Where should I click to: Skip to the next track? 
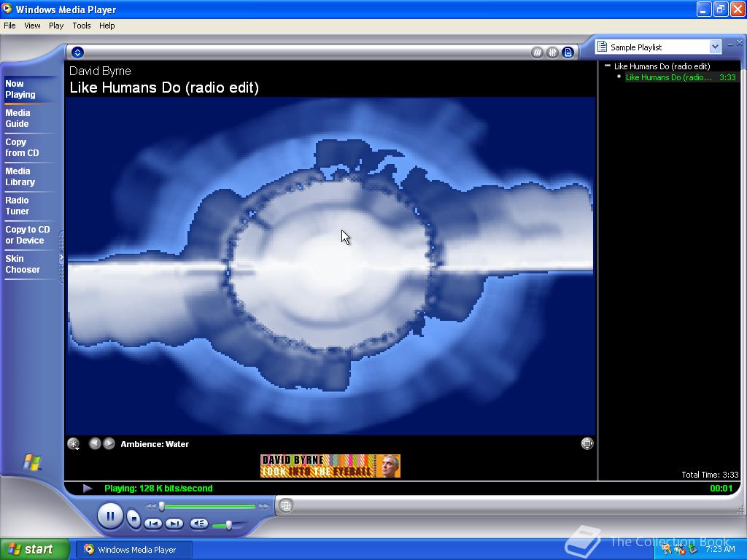pos(174,524)
